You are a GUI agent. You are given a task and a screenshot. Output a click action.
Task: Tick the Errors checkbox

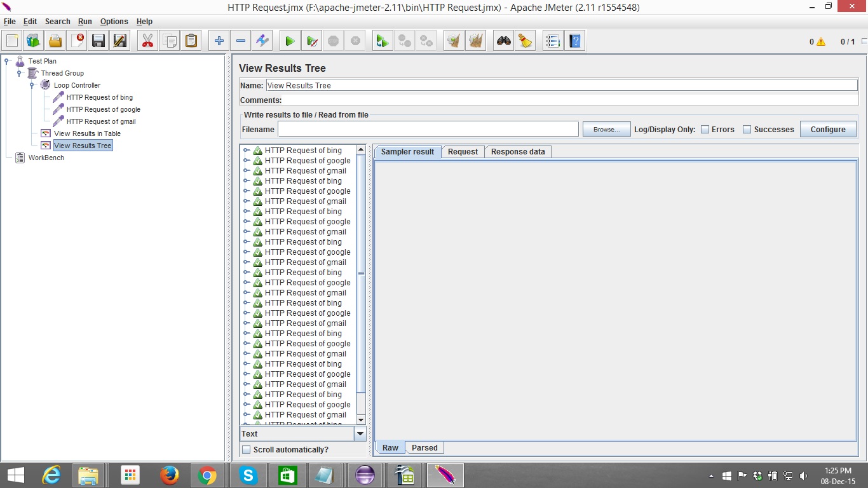click(x=705, y=130)
